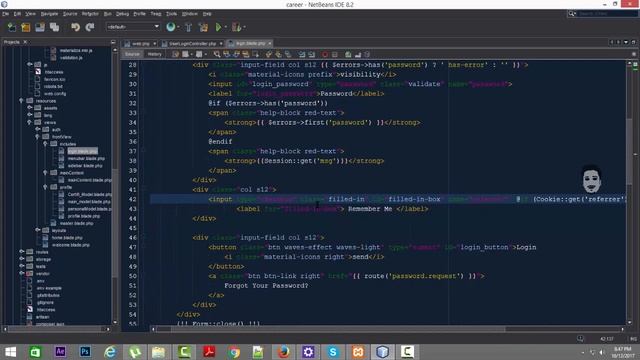The image size is (640, 360).
Task: Select master.blade.php in the tree
Action: 76,223
